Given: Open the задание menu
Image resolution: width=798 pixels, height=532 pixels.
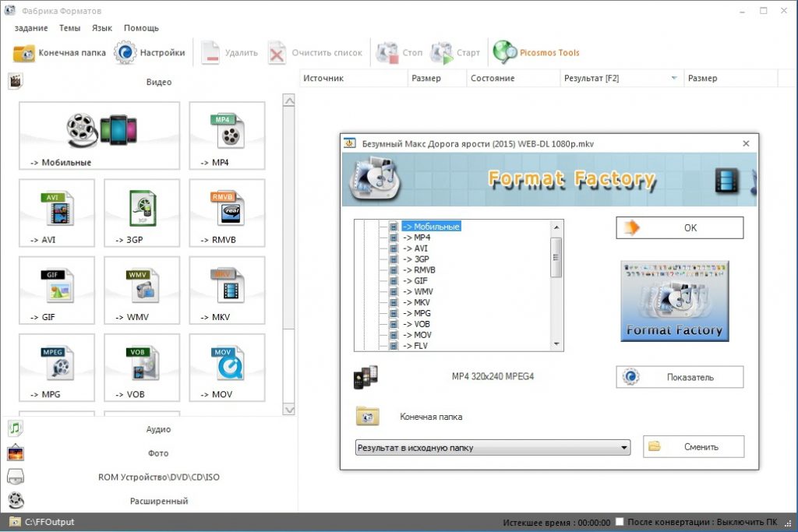Looking at the screenshot, I should click(31, 28).
